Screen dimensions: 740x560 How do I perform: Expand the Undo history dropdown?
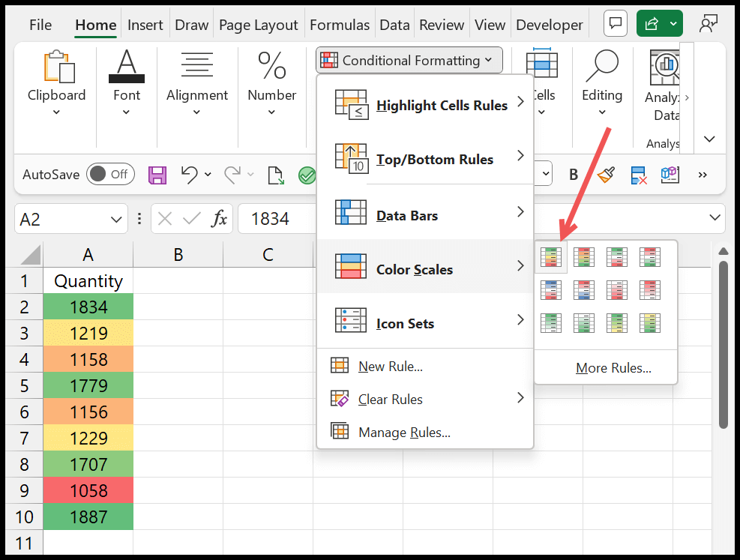tap(208, 174)
